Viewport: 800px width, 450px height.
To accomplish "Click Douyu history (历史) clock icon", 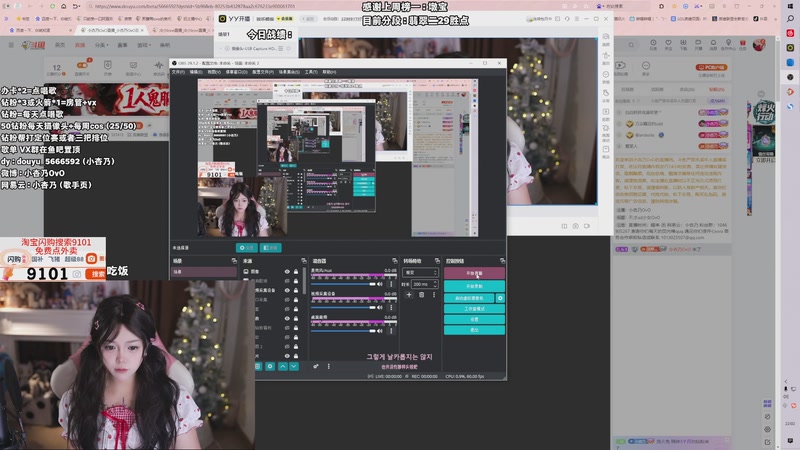I will click(653, 44).
